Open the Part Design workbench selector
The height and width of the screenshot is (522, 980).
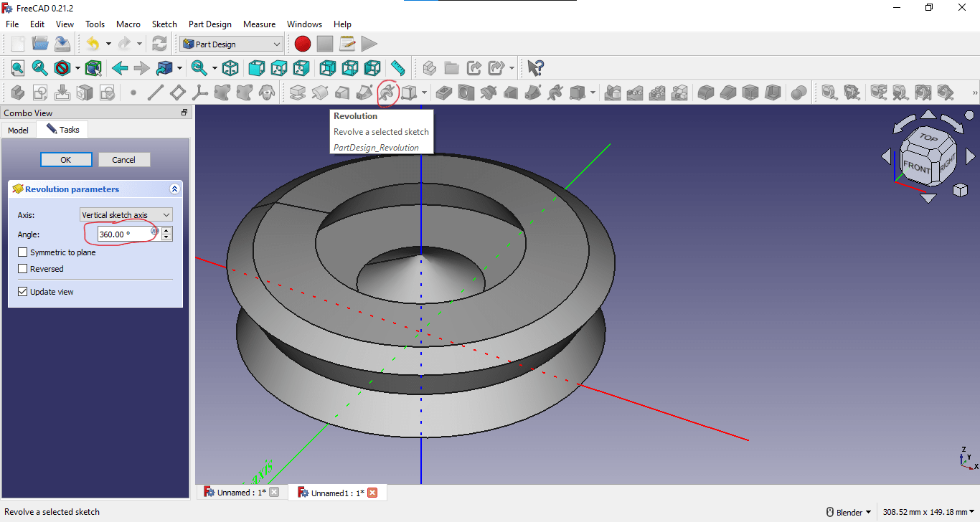click(x=231, y=44)
